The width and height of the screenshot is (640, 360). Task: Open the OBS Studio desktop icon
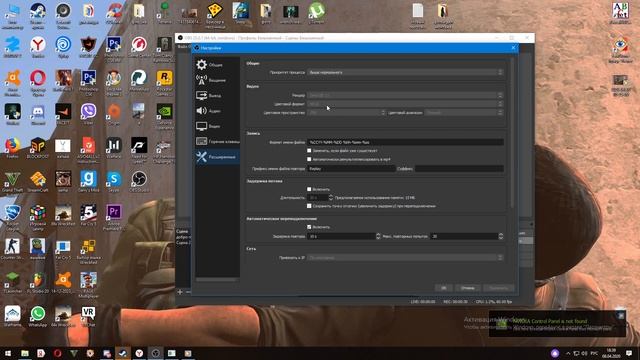(x=139, y=181)
